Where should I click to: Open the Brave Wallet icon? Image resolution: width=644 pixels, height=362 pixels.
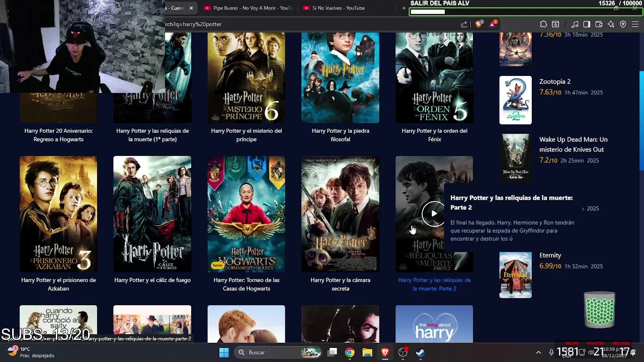pos(599,24)
